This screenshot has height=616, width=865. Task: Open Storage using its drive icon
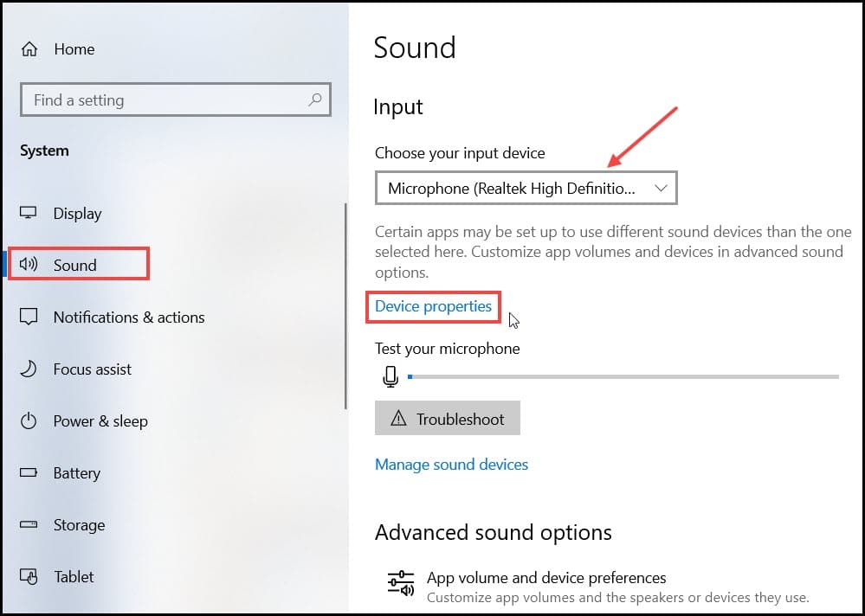click(x=29, y=525)
